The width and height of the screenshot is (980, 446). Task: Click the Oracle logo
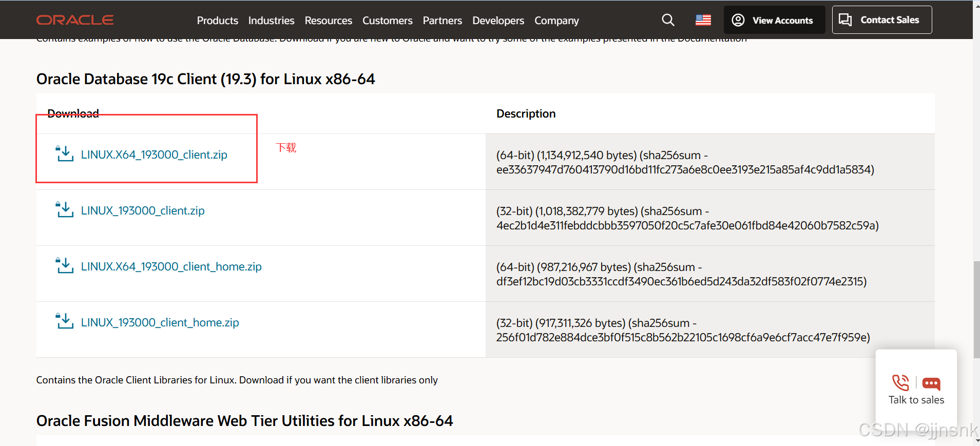[75, 20]
